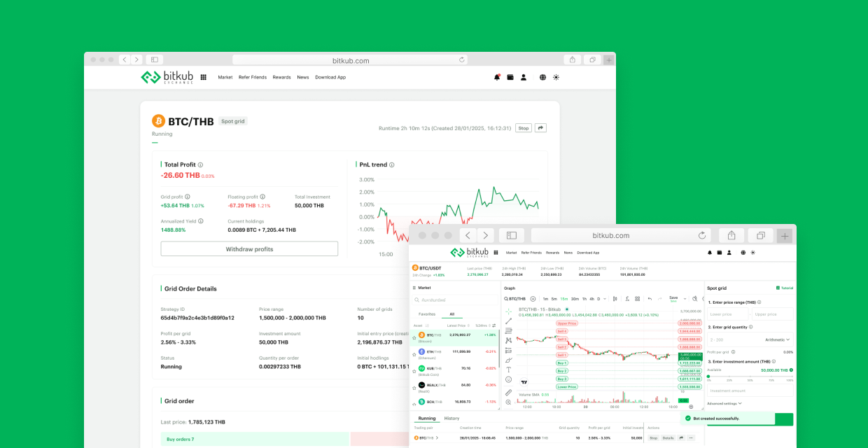Select the crosshair cursor tool
The width and height of the screenshot is (868, 448).
coord(508,311)
